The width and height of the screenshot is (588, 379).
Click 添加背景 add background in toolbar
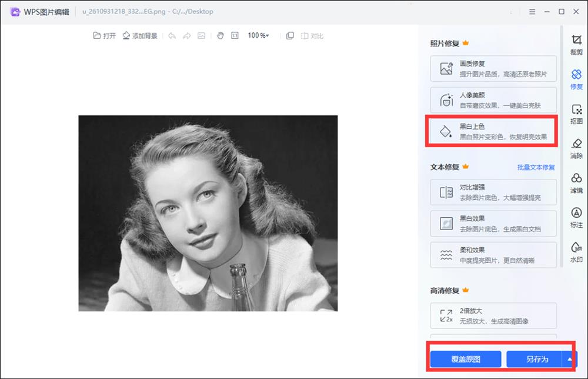(x=140, y=36)
